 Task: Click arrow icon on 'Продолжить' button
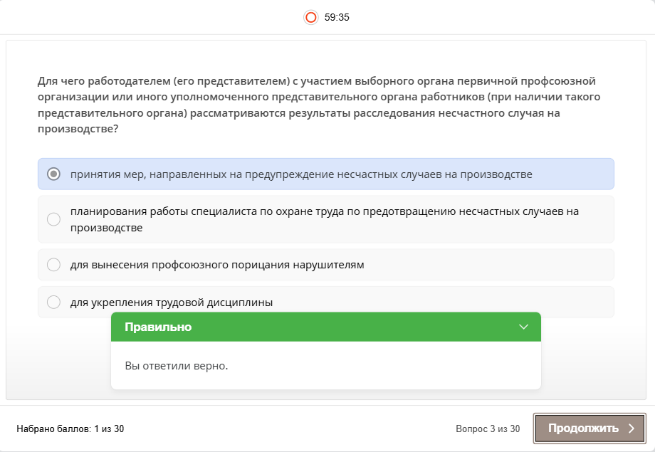631,428
